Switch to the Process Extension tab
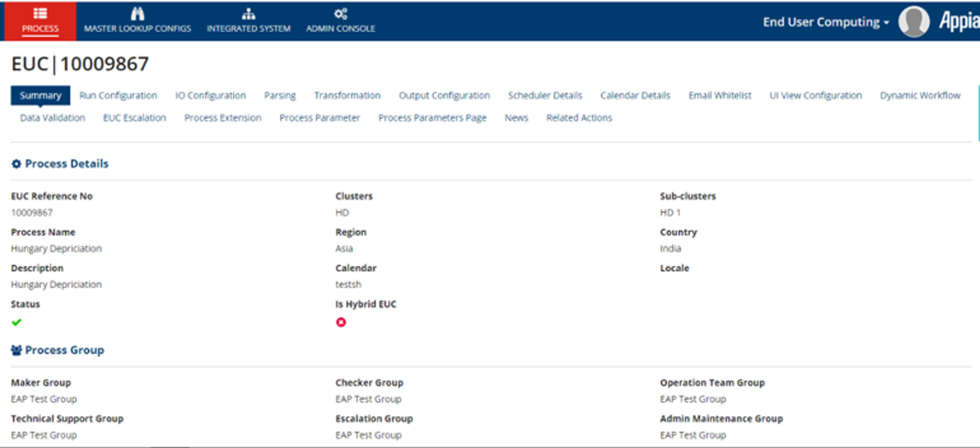The width and height of the screenshot is (980, 448). pyautogui.click(x=223, y=118)
